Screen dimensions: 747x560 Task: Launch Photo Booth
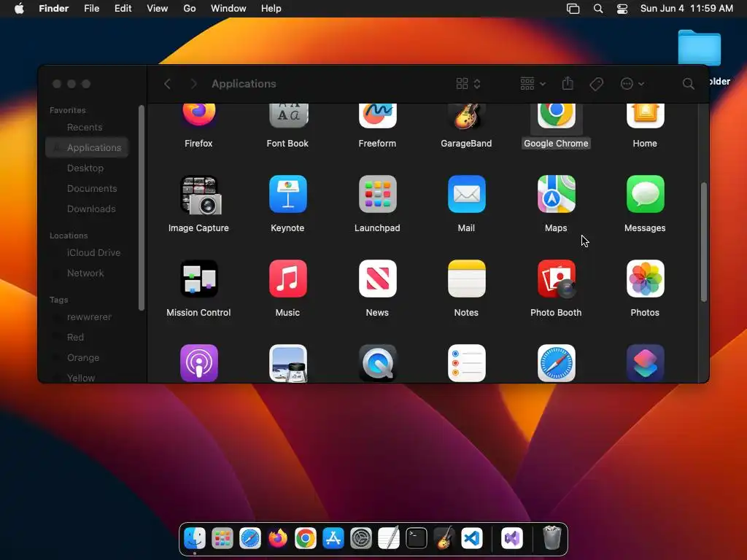point(556,279)
